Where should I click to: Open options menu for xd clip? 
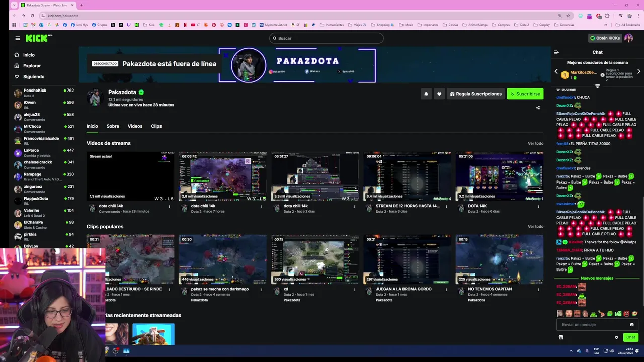[x=354, y=289]
